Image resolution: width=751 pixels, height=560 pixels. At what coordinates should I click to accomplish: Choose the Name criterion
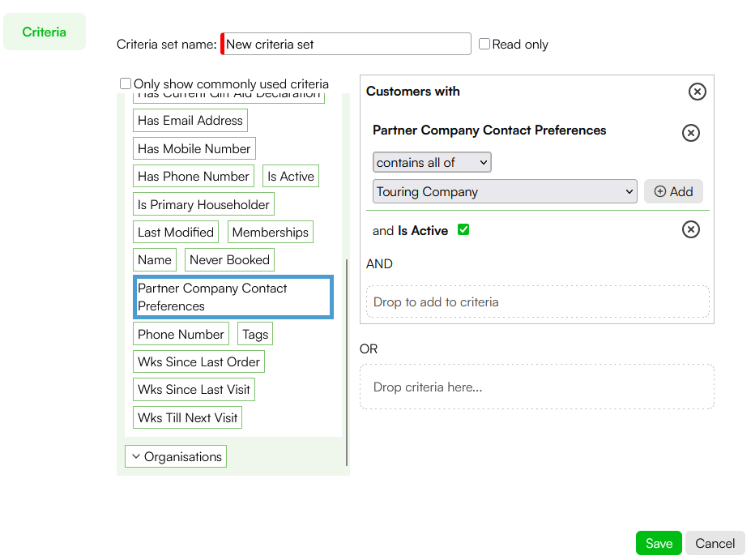point(155,259)
